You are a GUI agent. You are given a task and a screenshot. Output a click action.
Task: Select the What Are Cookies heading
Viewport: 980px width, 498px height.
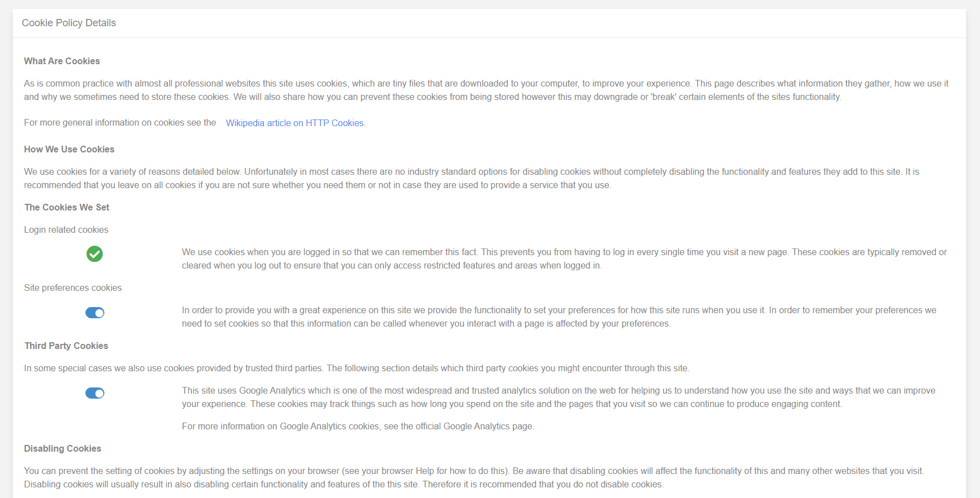[62, 61]
